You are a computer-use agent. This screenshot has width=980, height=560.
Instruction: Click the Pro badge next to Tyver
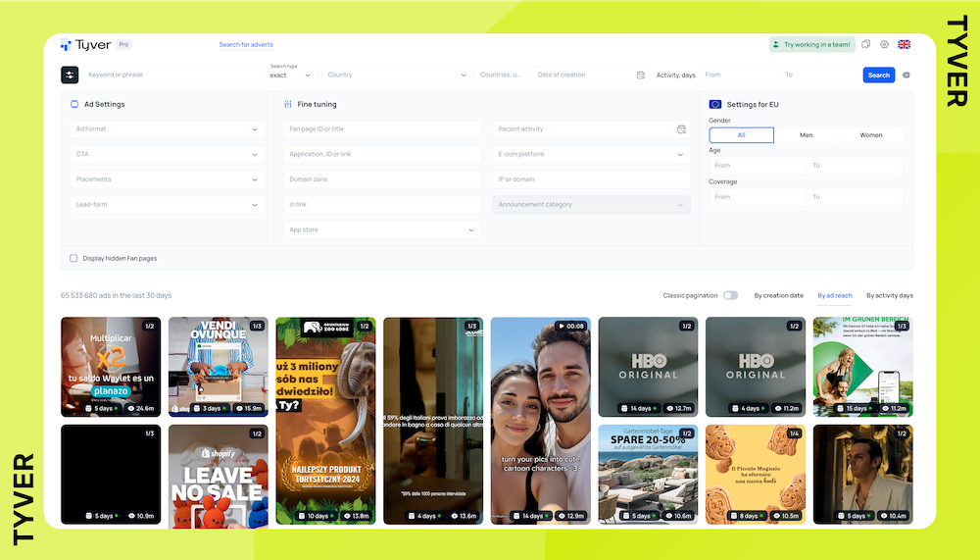123,44
